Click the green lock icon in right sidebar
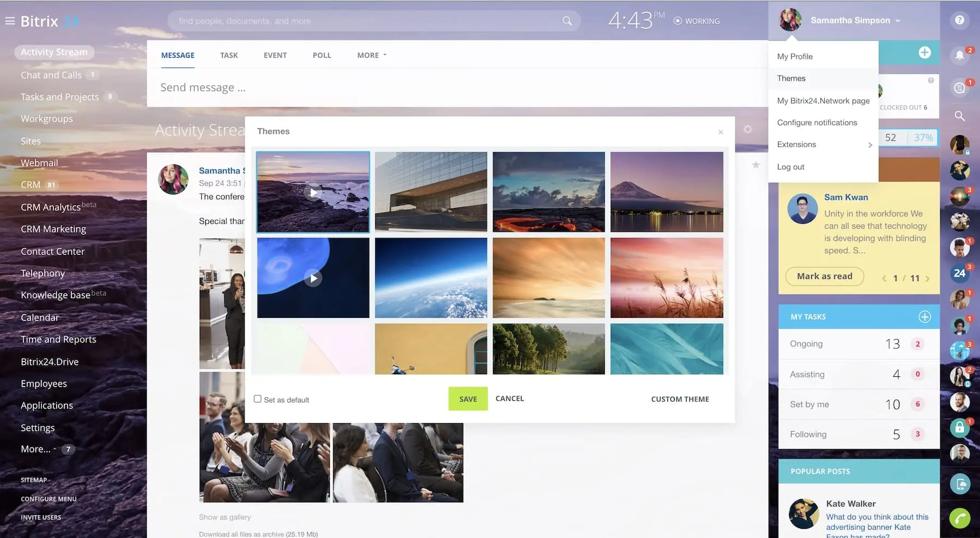980x538 pixels. 959,427
